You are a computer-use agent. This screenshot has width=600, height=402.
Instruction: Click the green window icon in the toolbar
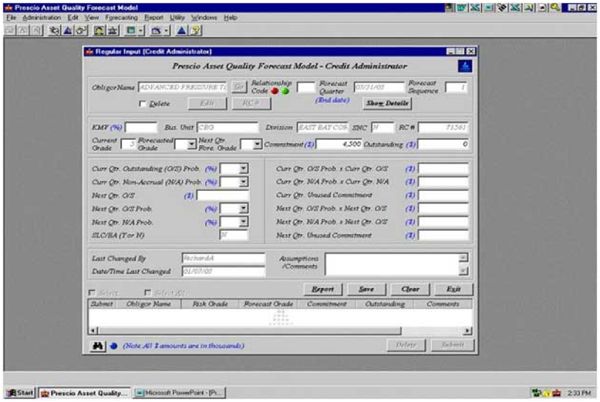(x=131, y=30)
